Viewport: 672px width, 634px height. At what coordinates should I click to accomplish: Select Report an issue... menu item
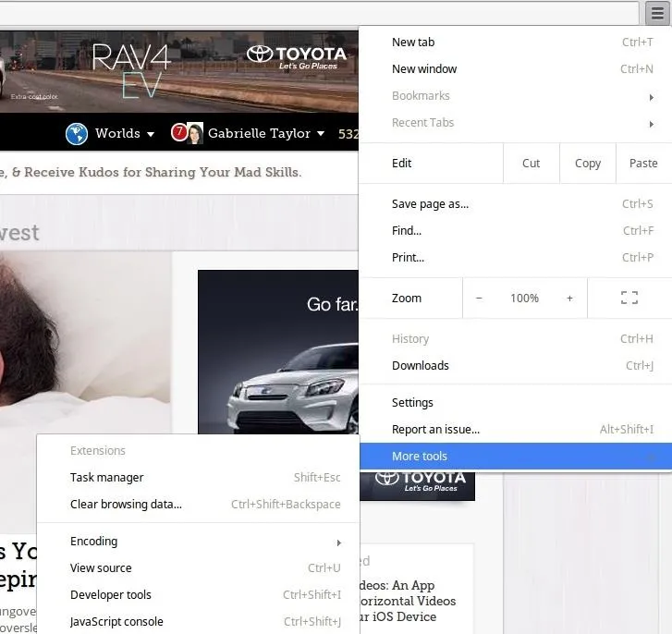515,429
